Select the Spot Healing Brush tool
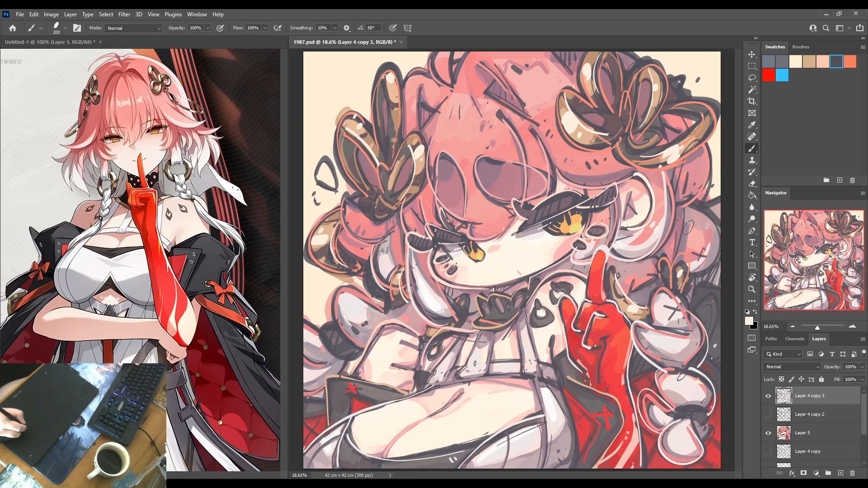 click(752, 137)
